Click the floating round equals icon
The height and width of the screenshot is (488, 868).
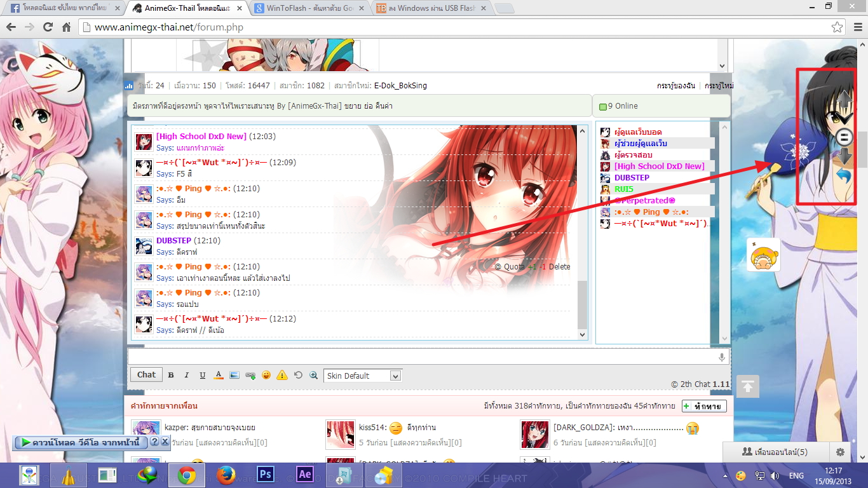pyautogui.click(x=844, y=137)
